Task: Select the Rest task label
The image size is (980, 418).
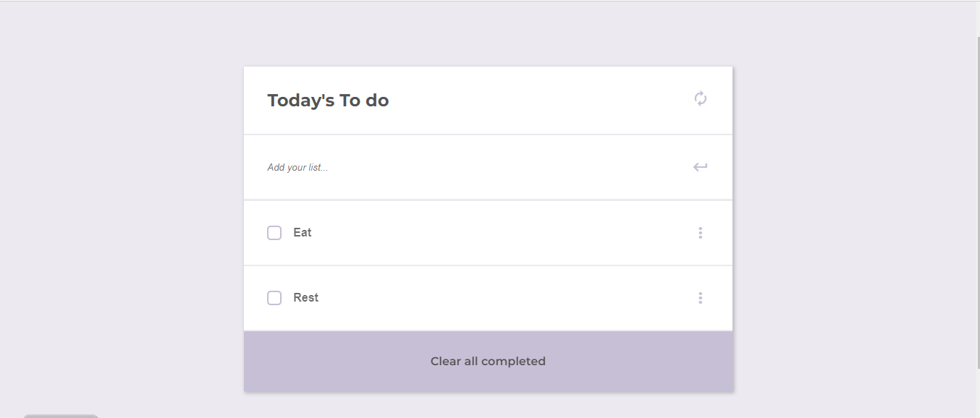Action: (305, 298)
